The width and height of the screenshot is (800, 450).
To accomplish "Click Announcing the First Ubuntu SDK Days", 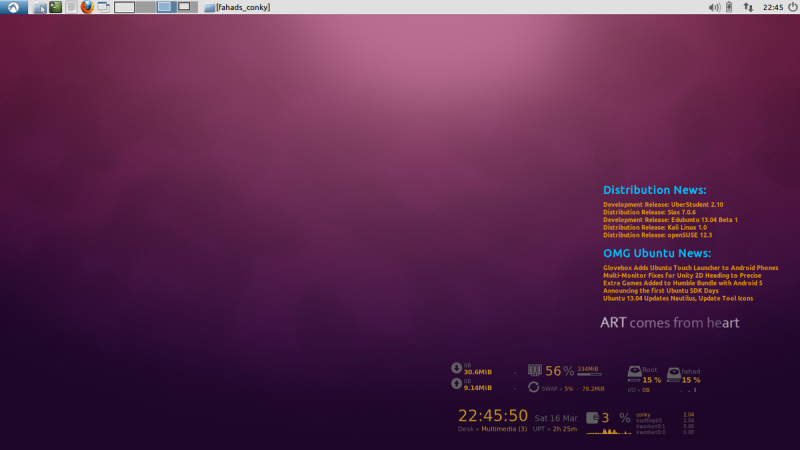I will pos(661,291).
